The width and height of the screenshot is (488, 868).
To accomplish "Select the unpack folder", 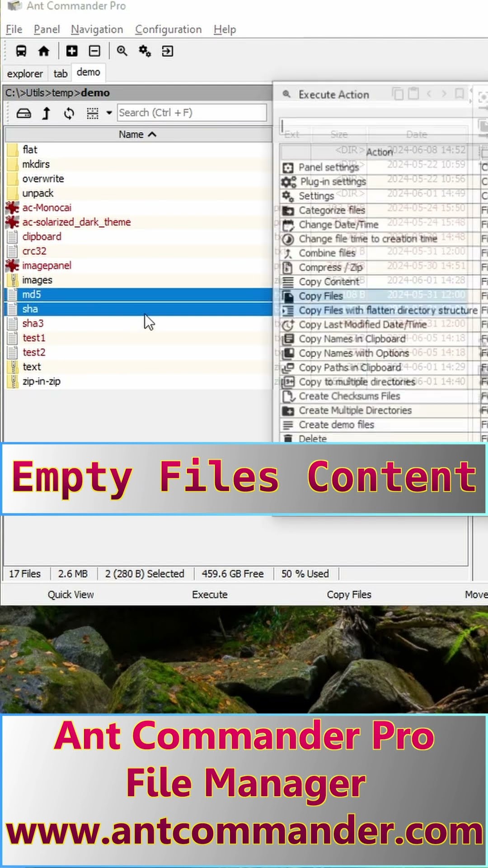I will [x=138, y=193].
